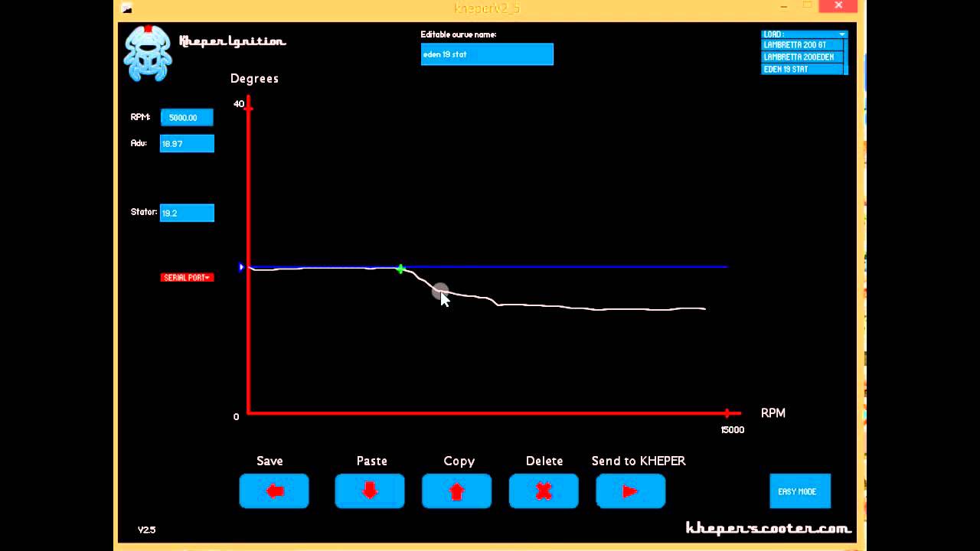Click the blue triangle marker on Degrees axis
The width and height of the screenshot is (980, 551).
pos(241,267)
